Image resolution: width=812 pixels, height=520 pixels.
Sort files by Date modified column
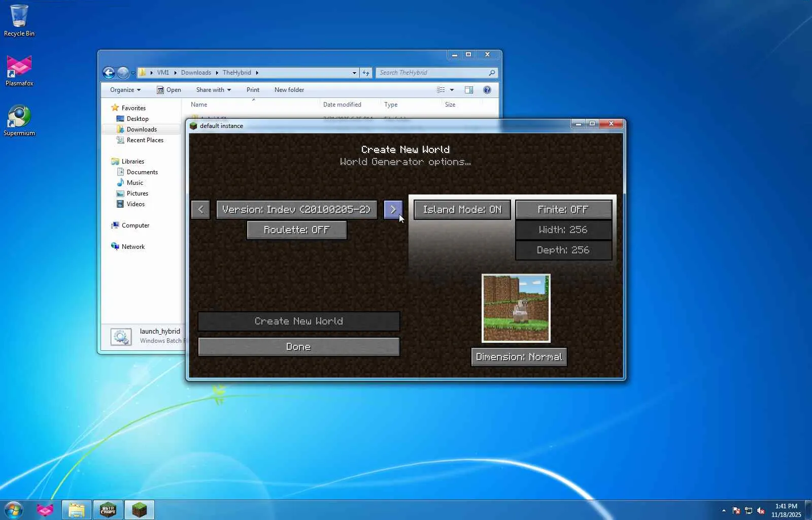point(342,105)
